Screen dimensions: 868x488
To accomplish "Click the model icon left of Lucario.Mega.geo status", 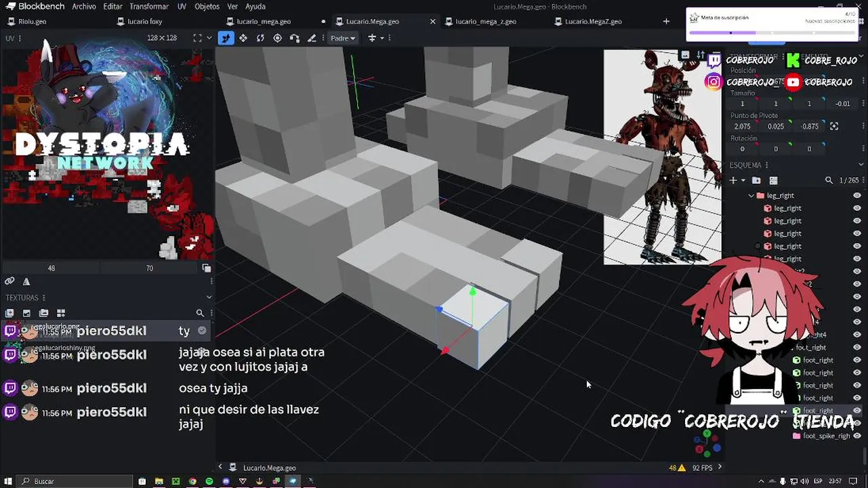I will [x=233, y=468].
